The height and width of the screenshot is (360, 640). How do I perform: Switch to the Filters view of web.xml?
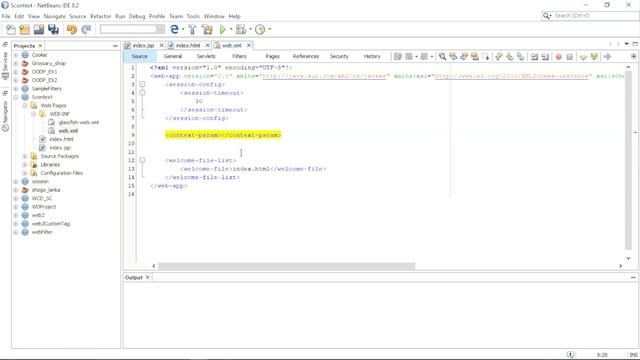(x=239, y=56)
